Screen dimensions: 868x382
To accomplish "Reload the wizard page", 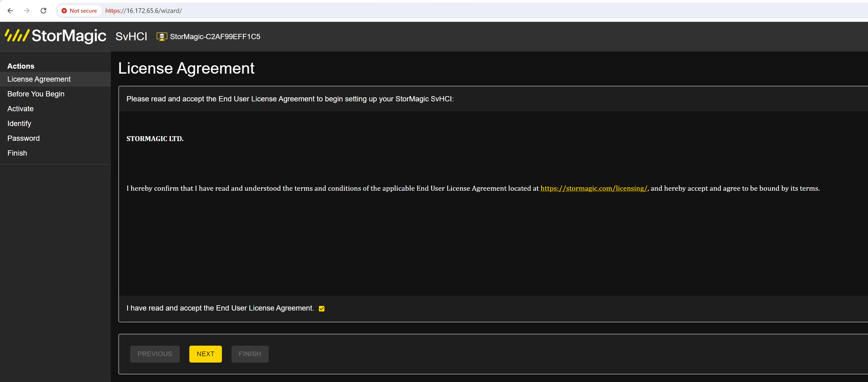I will click(x=43, y=11).
